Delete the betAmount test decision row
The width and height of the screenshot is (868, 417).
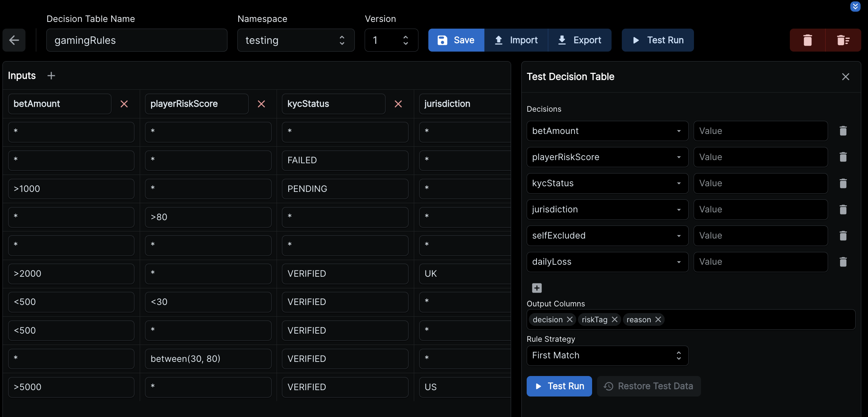pos(843,131)
